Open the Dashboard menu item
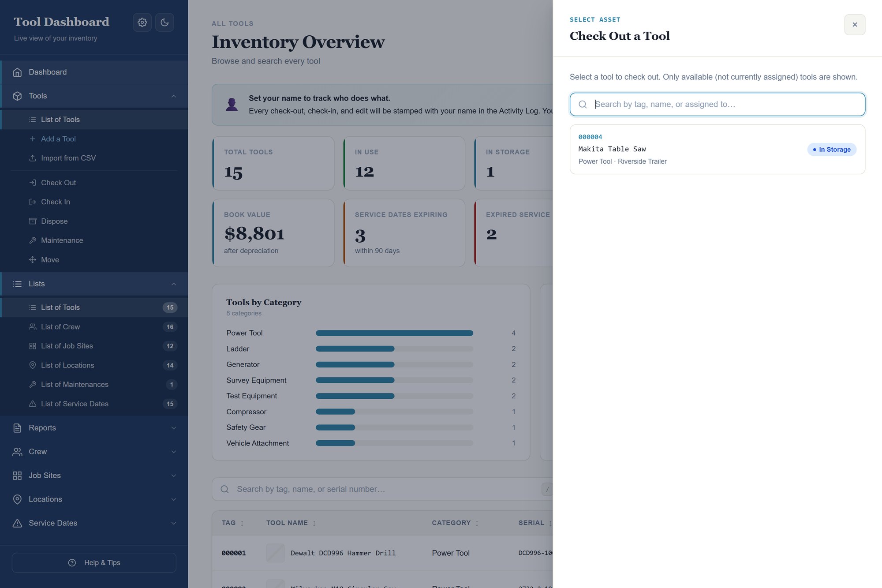The image size is (882, 588). [94, 72]
